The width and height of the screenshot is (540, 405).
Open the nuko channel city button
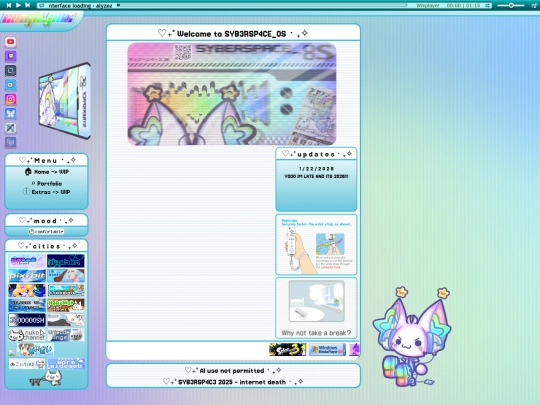(x=27, y=335)
